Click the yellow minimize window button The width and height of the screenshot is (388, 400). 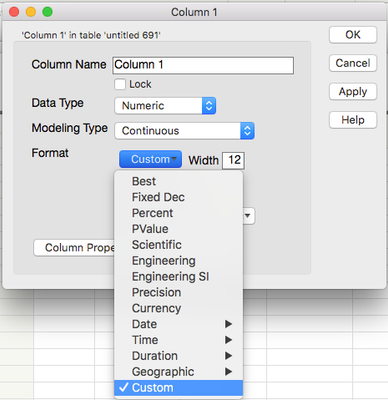[31, 12]
